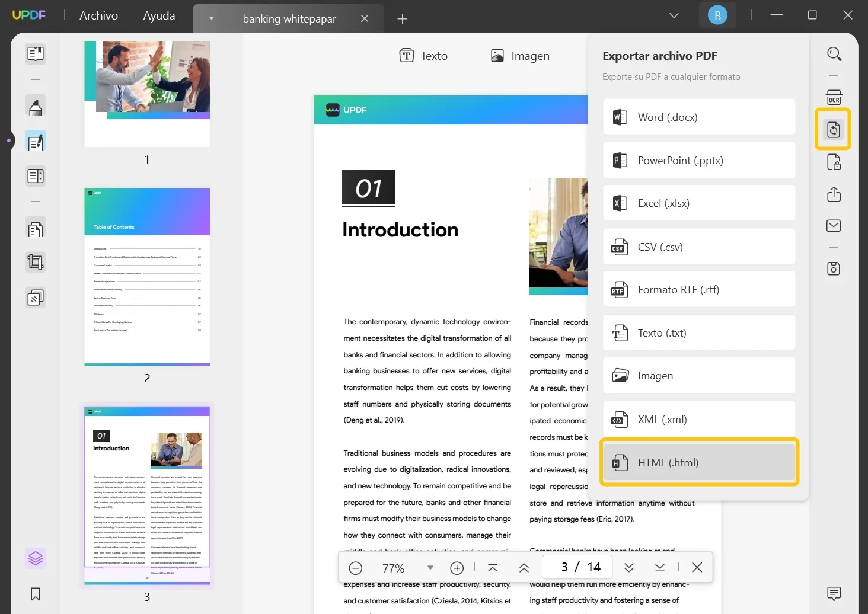Image resolution: width=868 pixels, height=614 pixels.
Task: Export to PowerPoint (.pptx)
Action: [699, 160]
